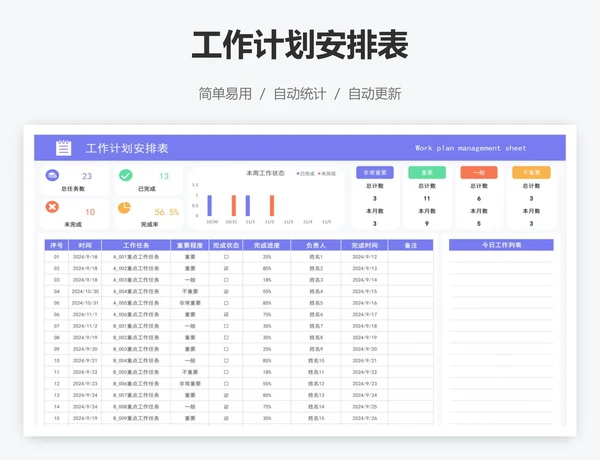600x460 pixels.
Task: Click the orange 一般 priority label
Action: 479,172
